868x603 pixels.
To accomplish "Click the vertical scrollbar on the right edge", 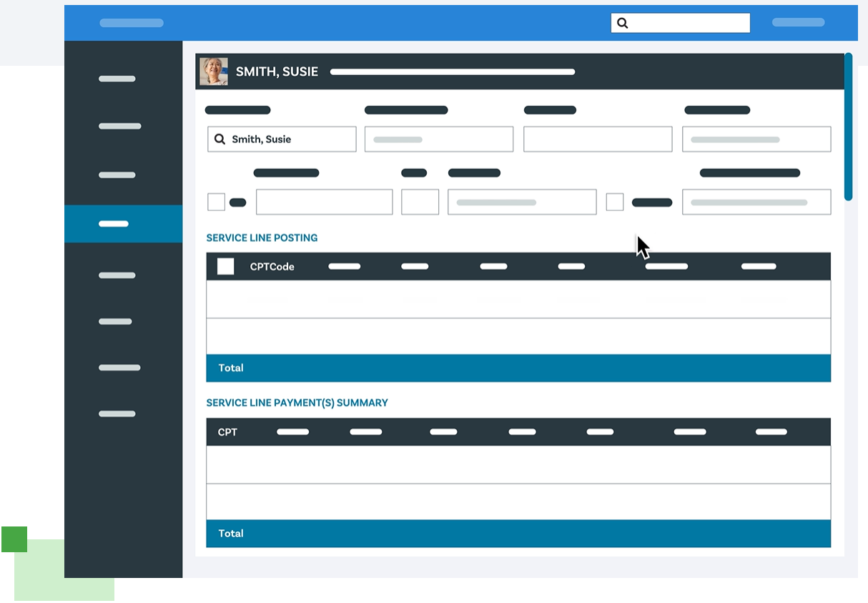I will pos(848,127).
